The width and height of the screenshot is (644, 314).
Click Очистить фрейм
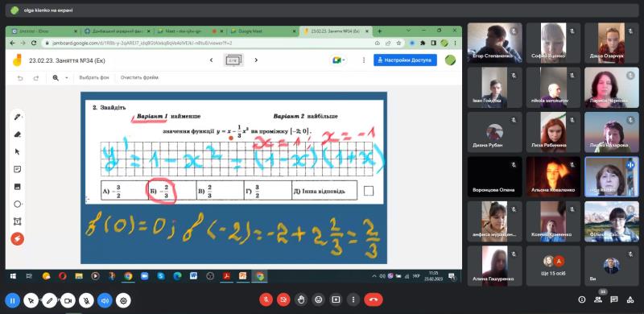tap(139, 77)
